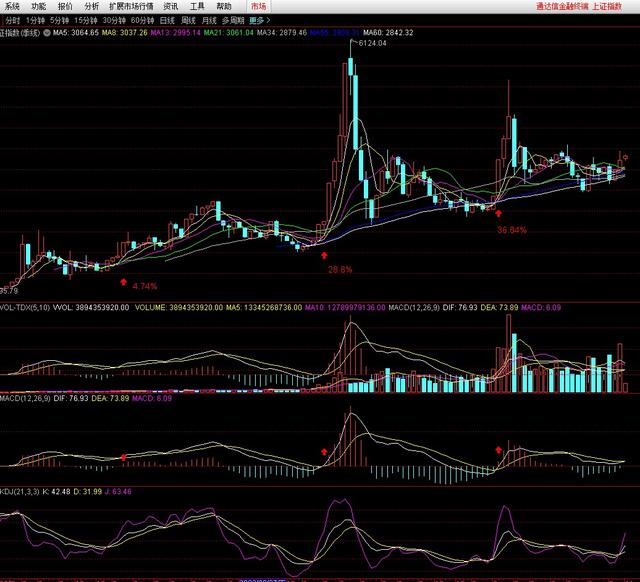Viewport: 640px width, 582px height.
Task: Switch to the 周线 period tab
Action: pyautogui.click(x=187, y=20)
